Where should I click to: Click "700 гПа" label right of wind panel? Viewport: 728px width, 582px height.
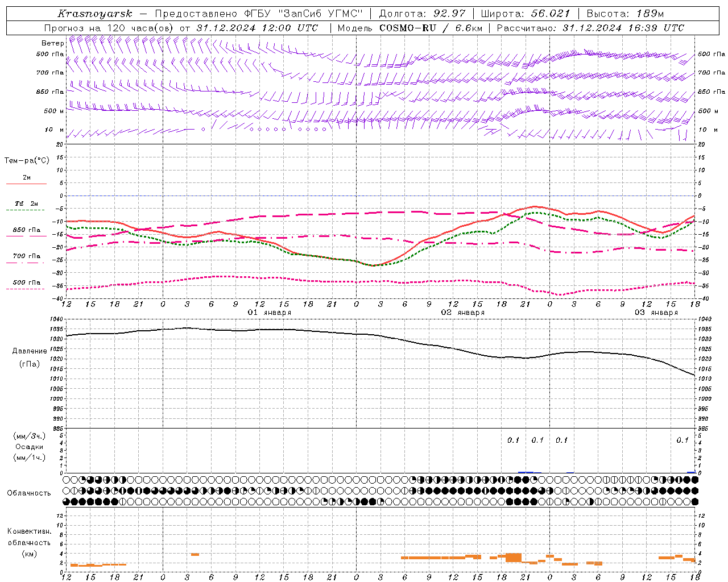[x=712, y=73]
